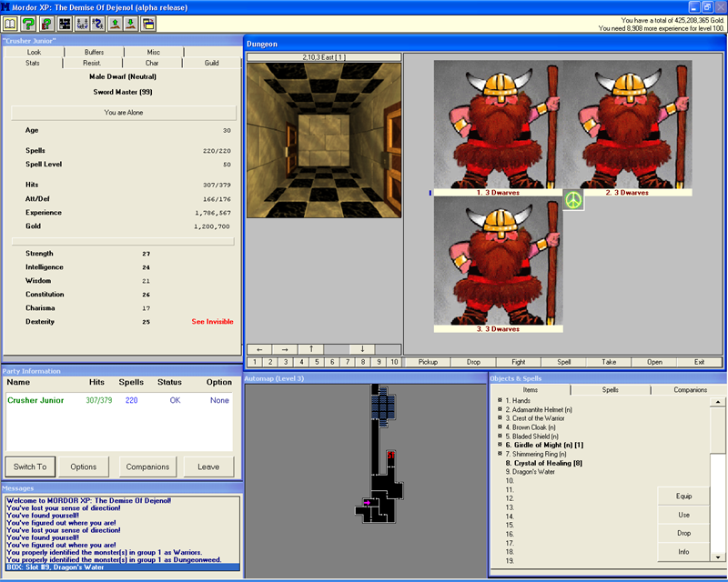The width and height of the screenshot is (728, 582).
Task: Click the green up arrow toolbar icon
Action: 114,23
